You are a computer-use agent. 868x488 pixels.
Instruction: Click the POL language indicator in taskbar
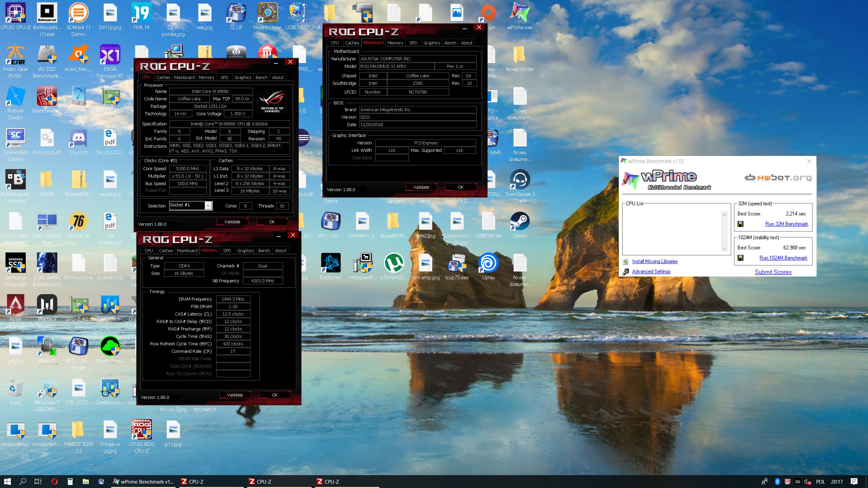(821, 482)
